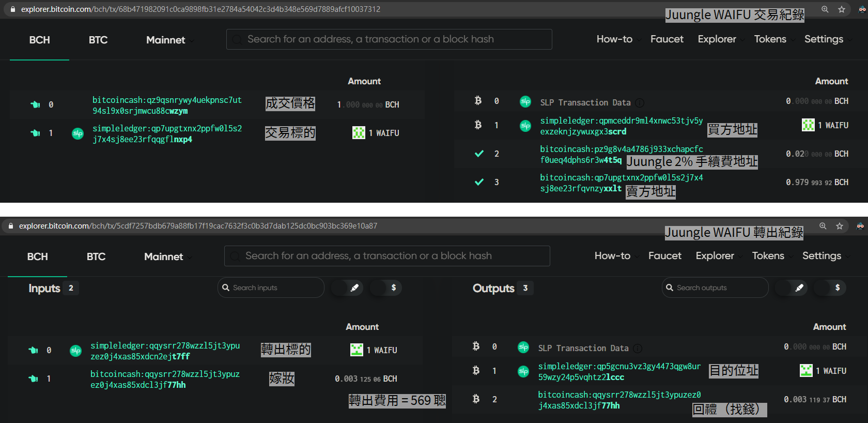Click WAIFU token icon in qpmceddr9ml4 output row
This screenshot has height=423, width=868.
pyautogui.click(x=808, y=125)
